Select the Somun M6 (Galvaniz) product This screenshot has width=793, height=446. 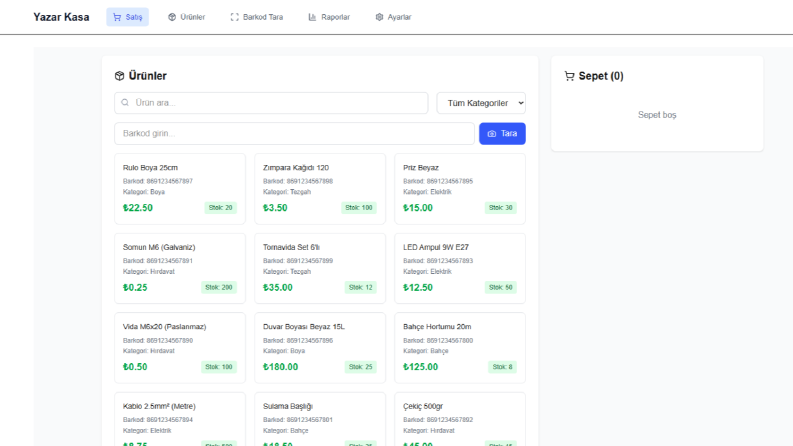(180, 269)
